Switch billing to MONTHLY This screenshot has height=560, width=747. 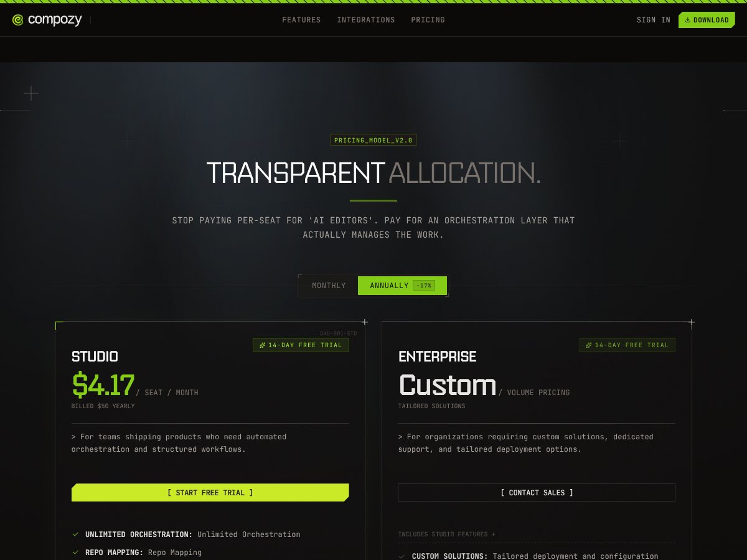point(329,285)
